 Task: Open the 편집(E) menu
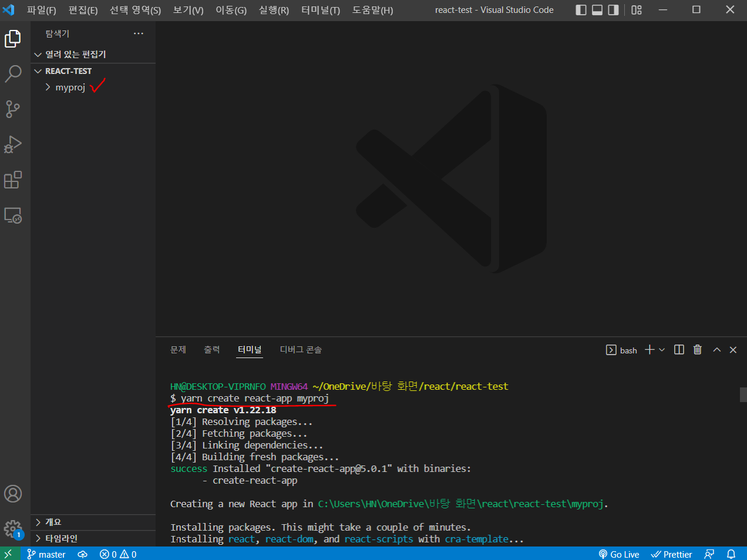coord(83,10)
